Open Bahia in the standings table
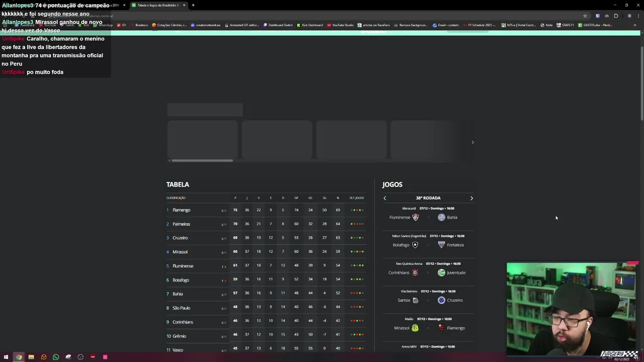 (x=178, y=294)
